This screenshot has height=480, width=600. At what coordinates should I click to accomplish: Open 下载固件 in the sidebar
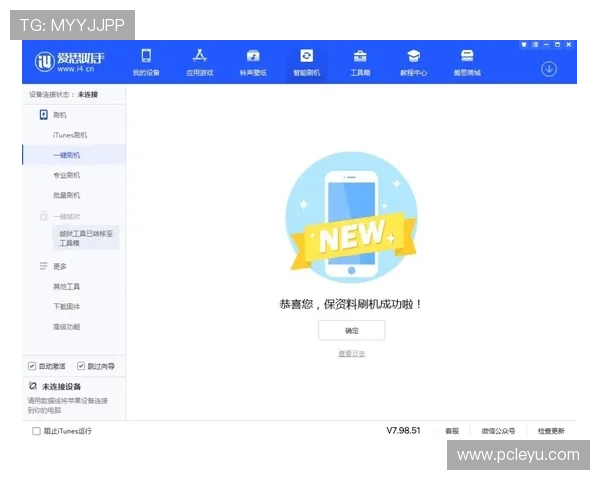pyautogui.click(x=67, y=306)
